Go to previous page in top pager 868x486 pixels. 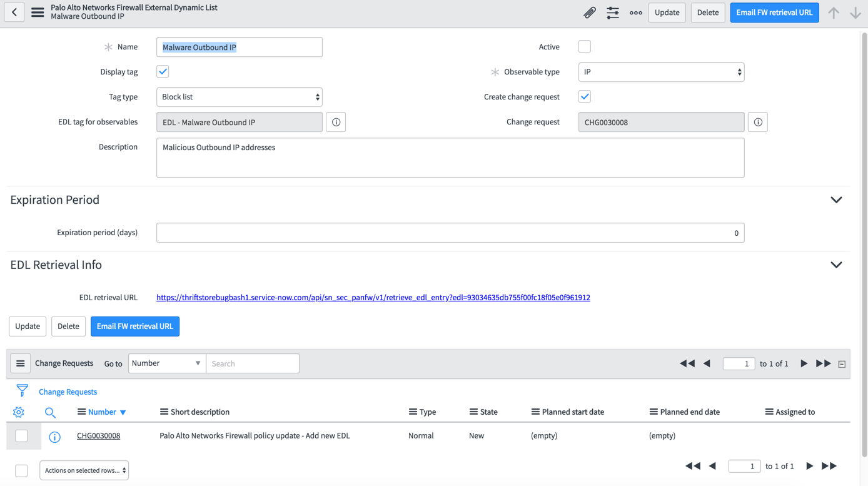[707, 363]
